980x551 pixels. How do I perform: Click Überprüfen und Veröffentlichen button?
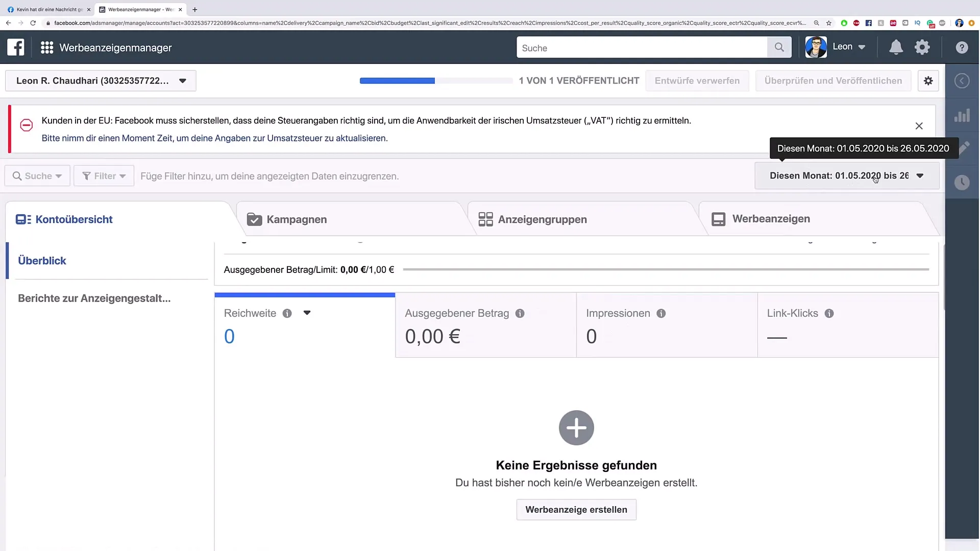pos(833,81)
